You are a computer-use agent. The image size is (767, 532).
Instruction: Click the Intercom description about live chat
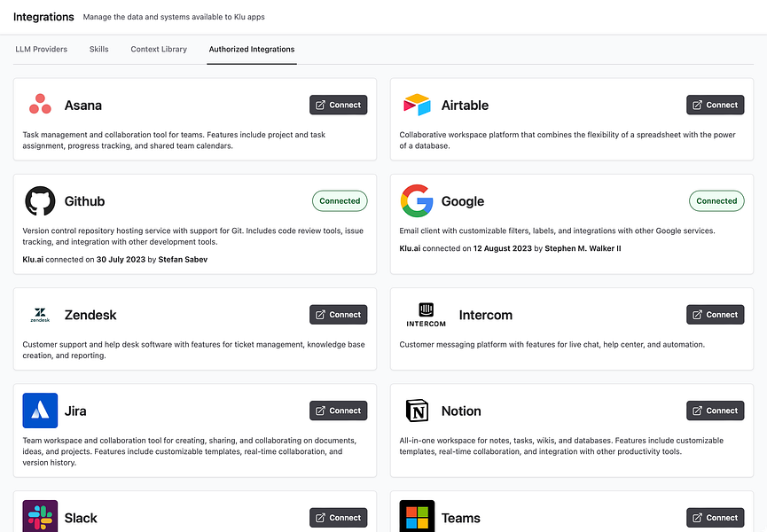(x=552, y=344)
